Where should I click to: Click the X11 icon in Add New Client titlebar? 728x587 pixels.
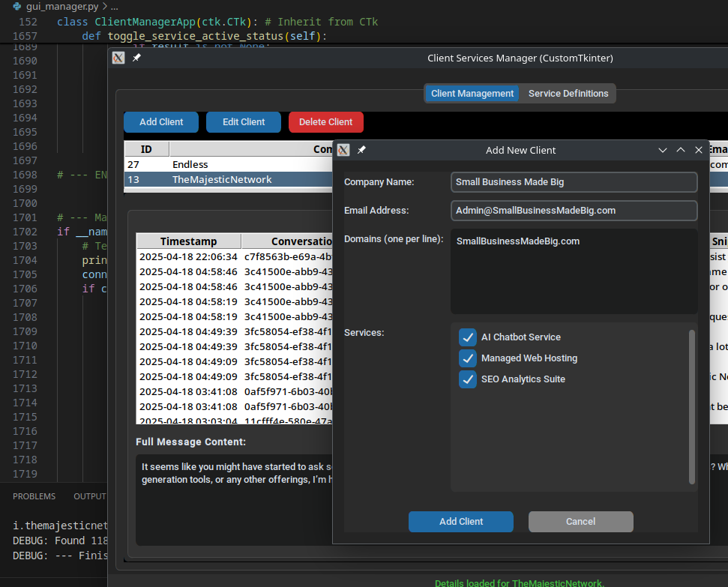point(343,150)
